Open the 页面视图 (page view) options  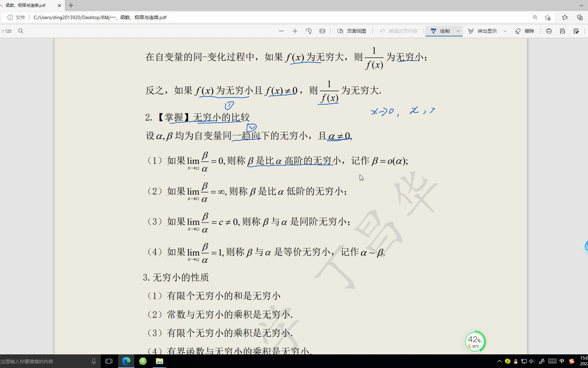[x=352, y=31]
